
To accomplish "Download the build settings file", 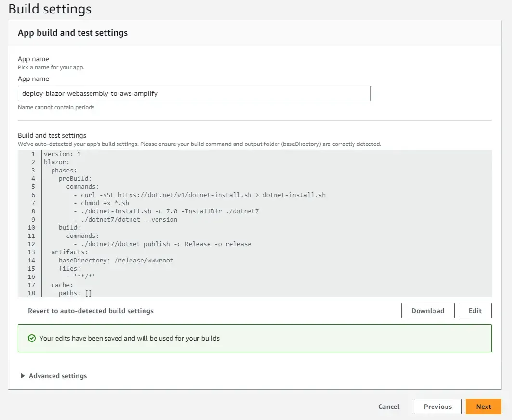I will (428, 310).
